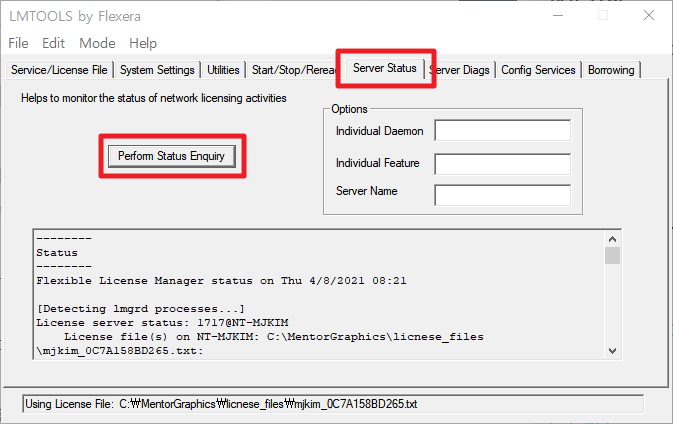Close the LMTOOLS window
This screenshot has height=424, width=673.
[647, 15]
